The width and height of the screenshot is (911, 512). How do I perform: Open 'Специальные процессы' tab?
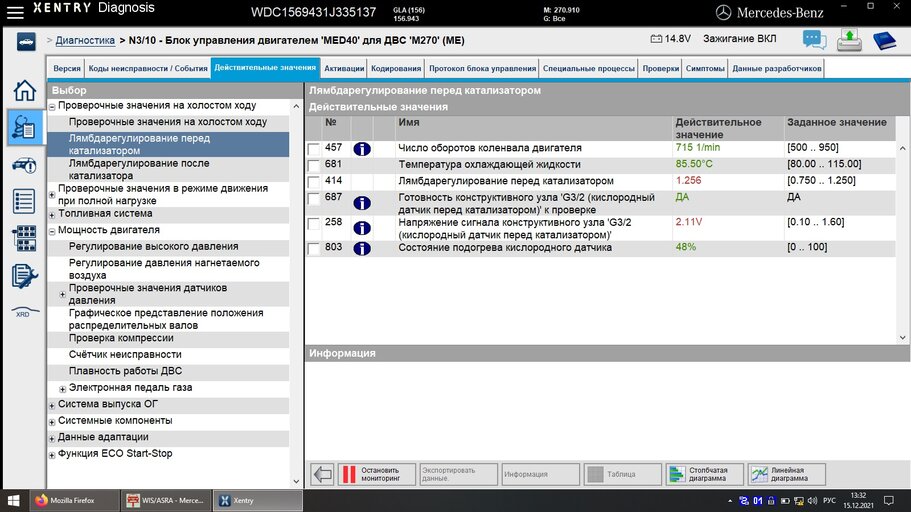pos(589,69)
